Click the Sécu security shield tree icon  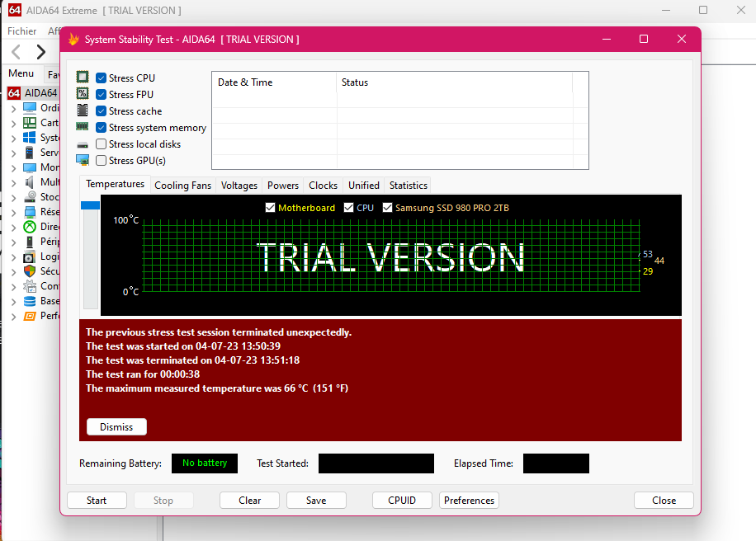point(30,271)
